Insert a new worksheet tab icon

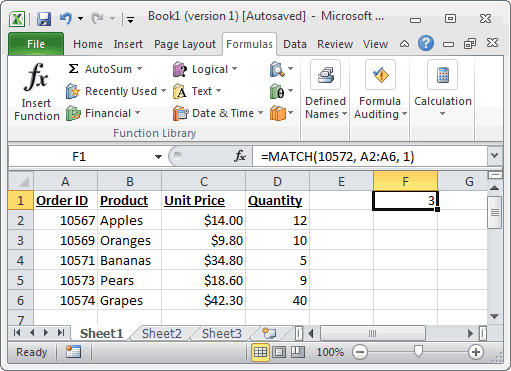tap(269, 333)
